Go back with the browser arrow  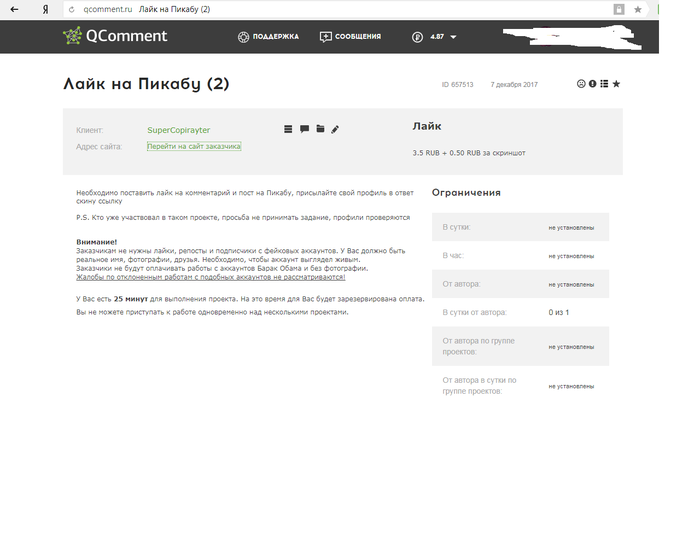(14, 9)
